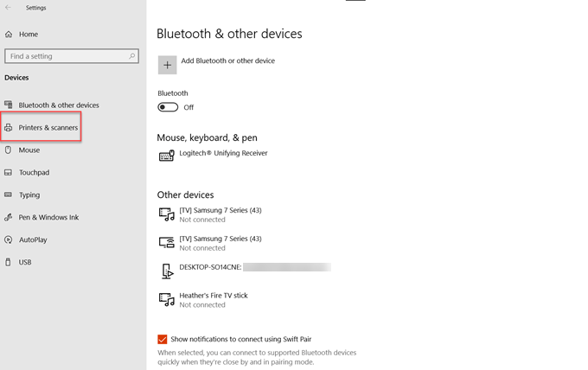Select the Logitech Unifying Receiver keyboard icon
This screenshot has width=588, height=370.
[167, 156]
